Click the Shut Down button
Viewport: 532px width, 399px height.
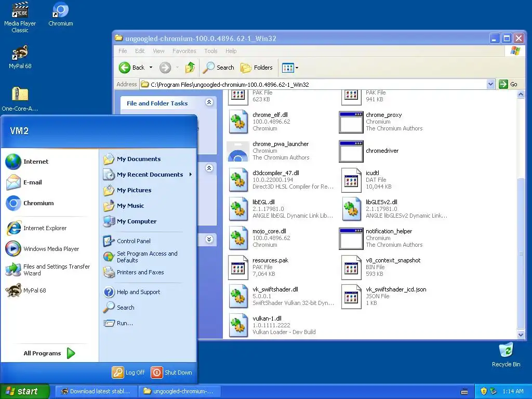[x=171, y=373]
